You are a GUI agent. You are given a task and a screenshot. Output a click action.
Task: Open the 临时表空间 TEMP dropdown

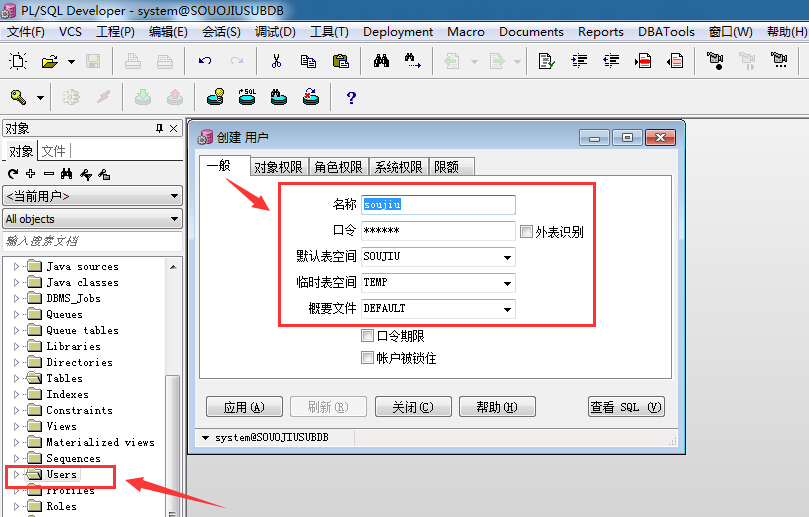(507, 283)
